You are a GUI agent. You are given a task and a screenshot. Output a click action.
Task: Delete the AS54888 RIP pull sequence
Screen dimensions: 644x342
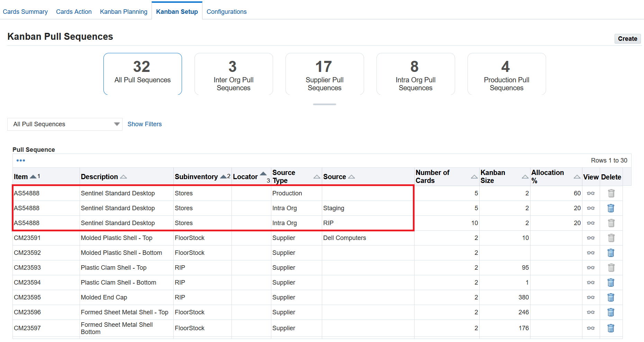pos(611,223)
